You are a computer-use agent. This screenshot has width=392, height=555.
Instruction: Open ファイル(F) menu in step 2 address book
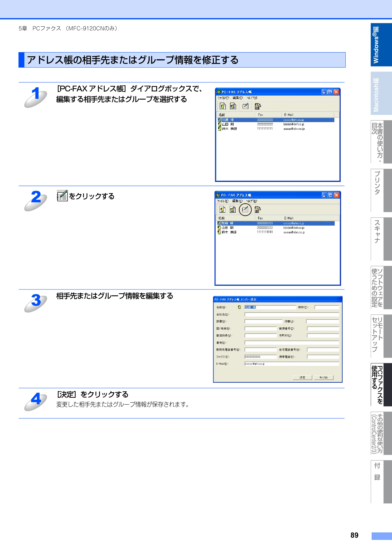pyautogui.click(x=223, y=201)
